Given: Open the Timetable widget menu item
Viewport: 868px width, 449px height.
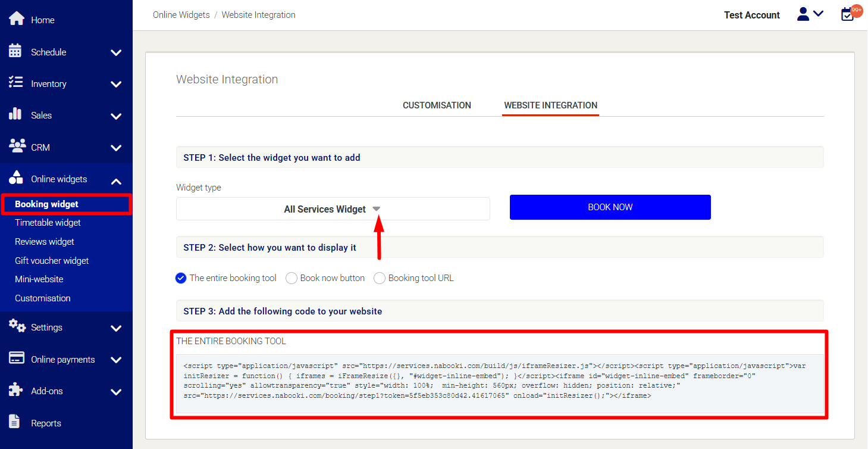Looking at the screenshot, I should click(x=48, y=223).
